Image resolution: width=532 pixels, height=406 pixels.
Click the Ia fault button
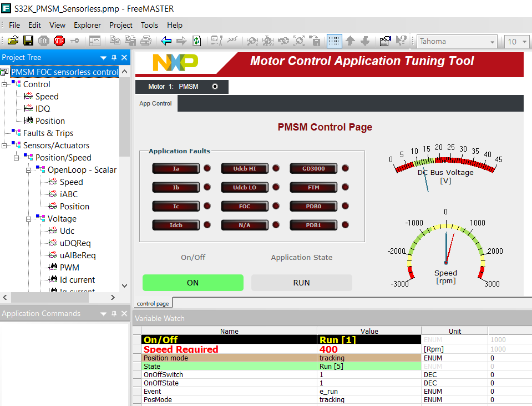tap(176, 168)
